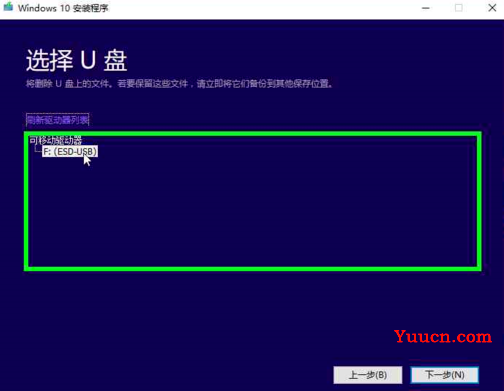Viewport: 504px width, 391px height.
Task: Click the tree connector line beside F: drive
Action: point(38,150)
